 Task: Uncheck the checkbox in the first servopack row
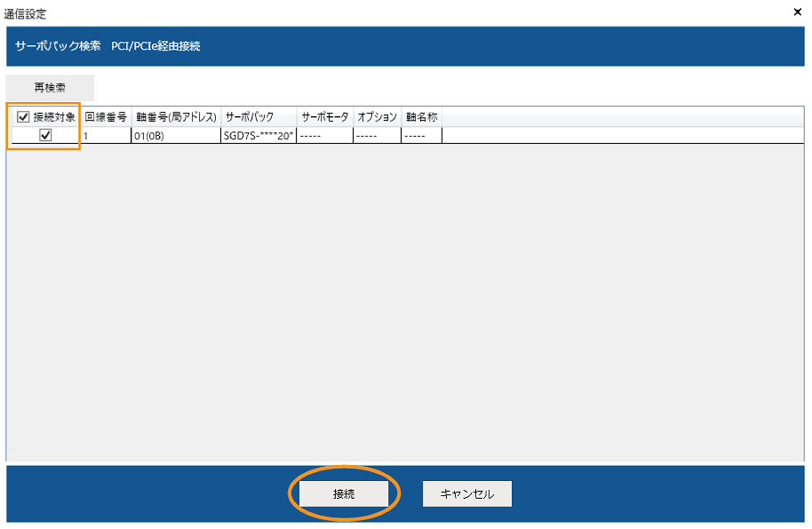point(45,135)
